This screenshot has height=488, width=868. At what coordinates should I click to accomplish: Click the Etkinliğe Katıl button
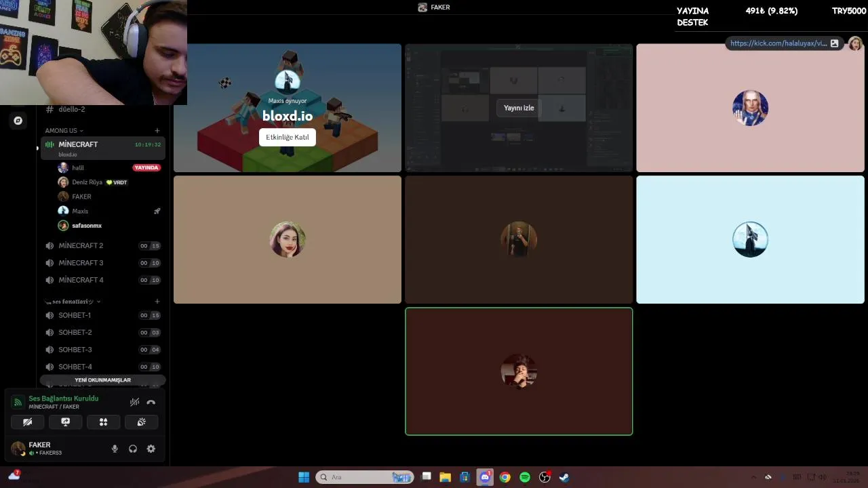click(x=288, y=138)
